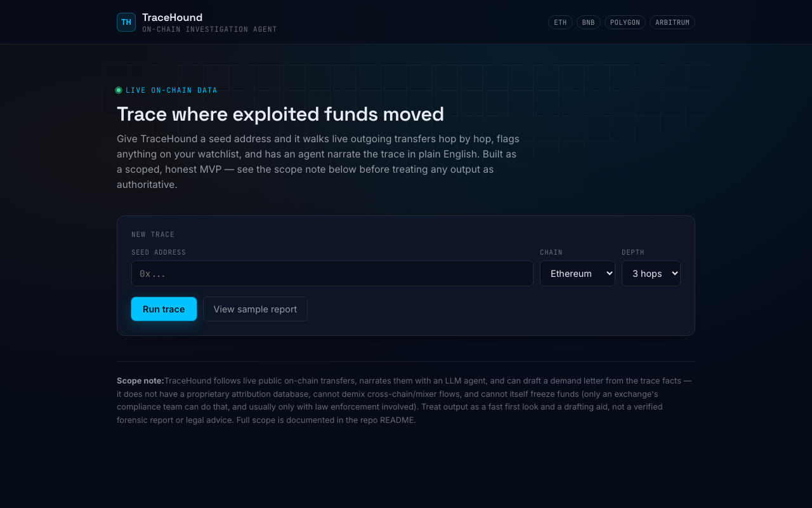Open View sample report
This screenshot has width=812, height=508.
(255, 309)
